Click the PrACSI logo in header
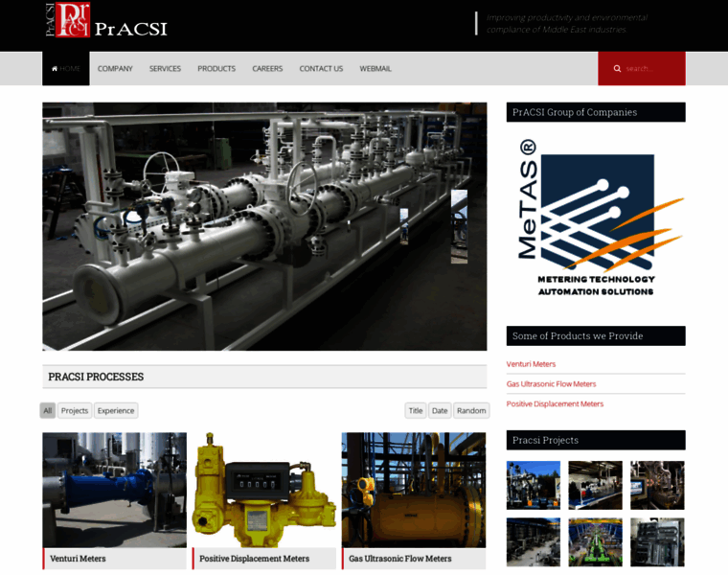Viewport: 728px width, 575px height. click(105, 20)
